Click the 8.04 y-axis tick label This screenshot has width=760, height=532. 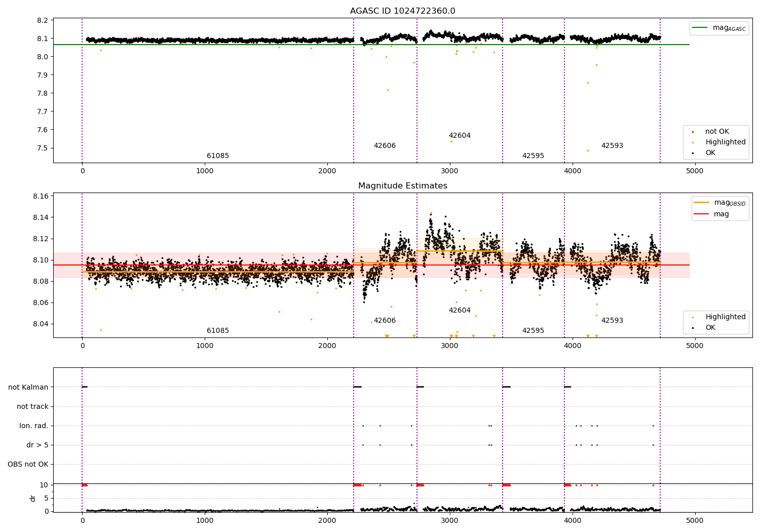[41, 324]
